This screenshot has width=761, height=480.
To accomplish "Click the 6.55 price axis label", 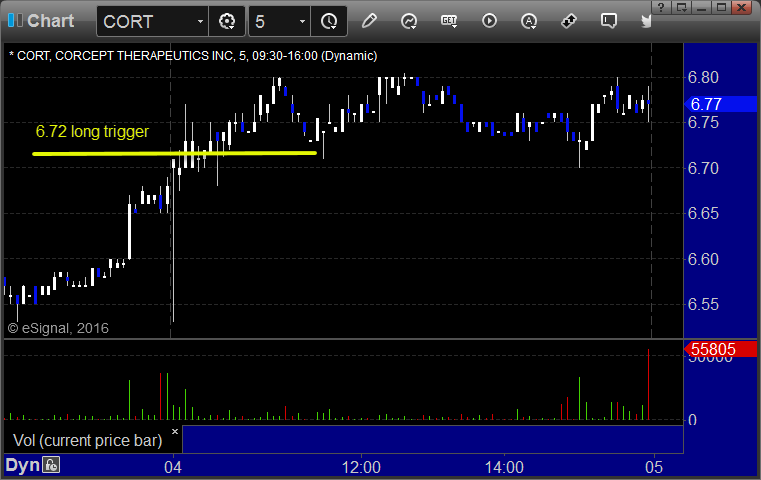I will (703, 304).
